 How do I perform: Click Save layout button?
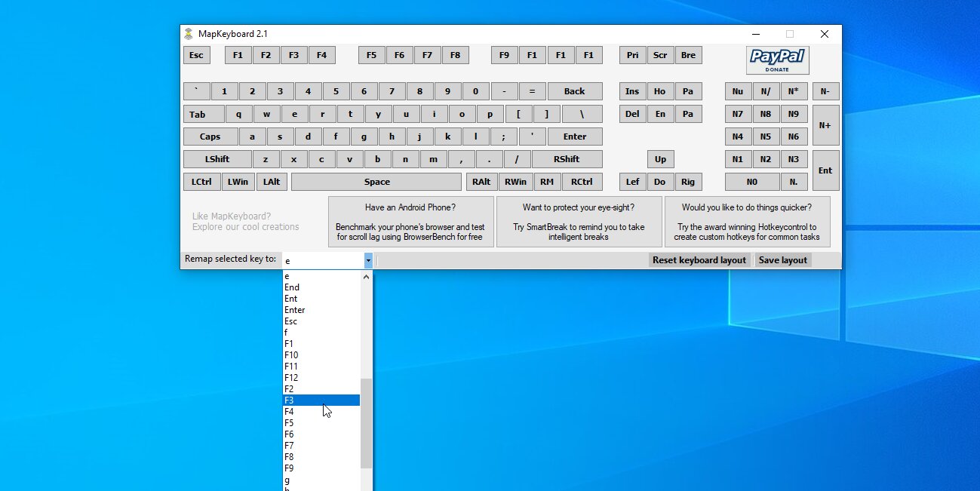click(782, 260)
